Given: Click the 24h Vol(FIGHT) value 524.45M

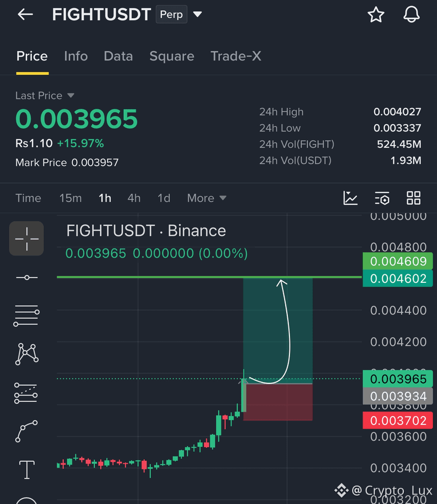Looking at the screenshot, I should pos(399,144).
